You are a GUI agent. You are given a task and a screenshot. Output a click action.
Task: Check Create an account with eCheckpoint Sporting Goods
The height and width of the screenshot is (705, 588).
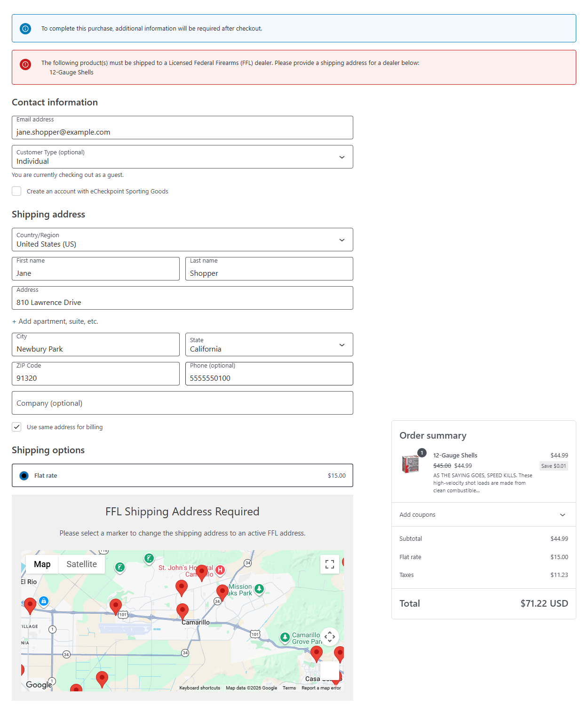click(x=16, y=191)
